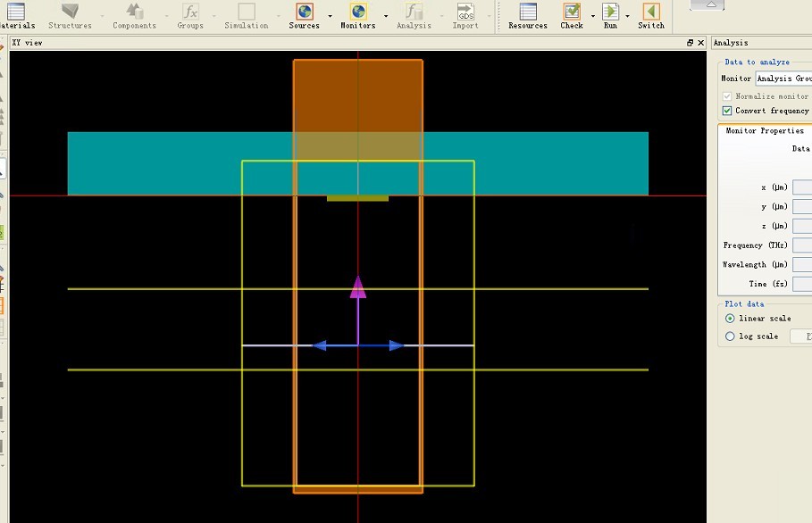This screenshot has height=523, width=812.
Task: Expand the Structures dropdown arrow
Action: (x=102, y=16)
